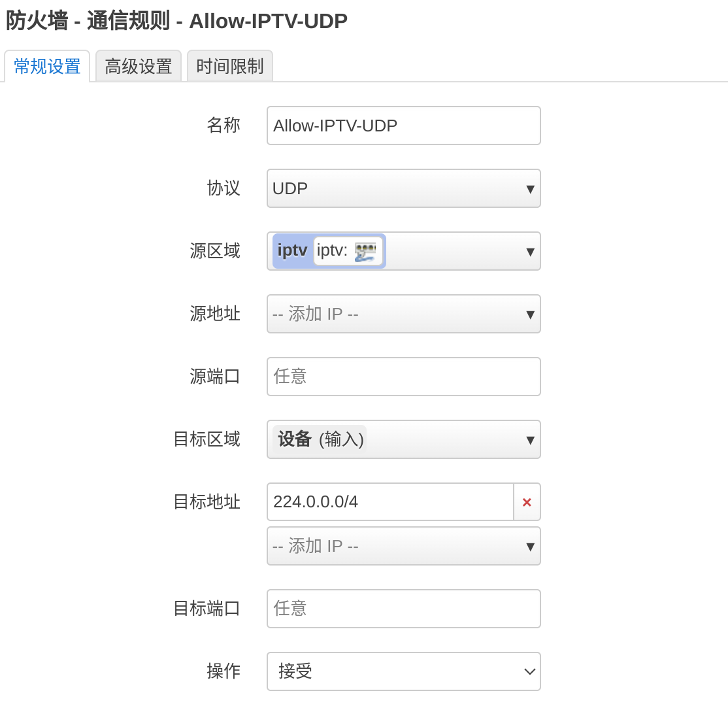
Task: Open the 源地址 add IP dropdown
Action: pyautogui.click(x=403, y=314)
